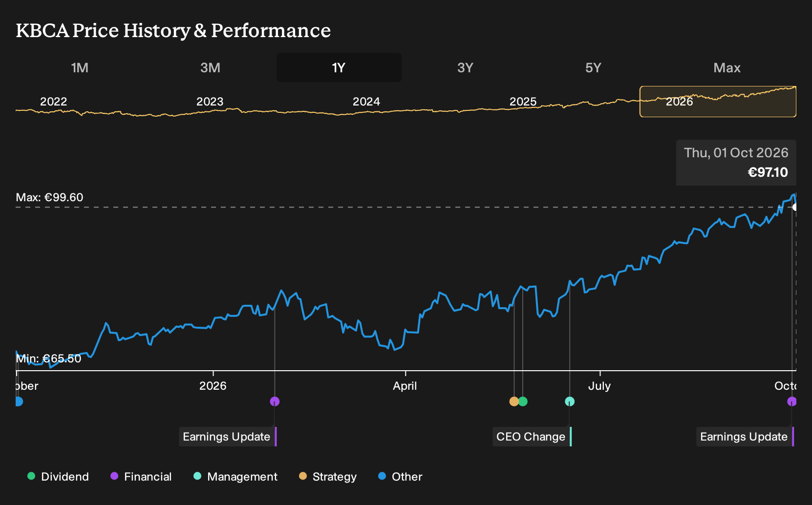Toggle the Financial legend item
Screen dimensions: 812x505
tap(141, 477)
